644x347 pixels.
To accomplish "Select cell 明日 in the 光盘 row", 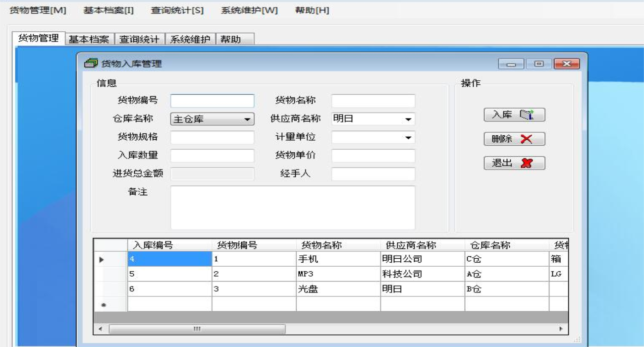I will coord(423,289).
